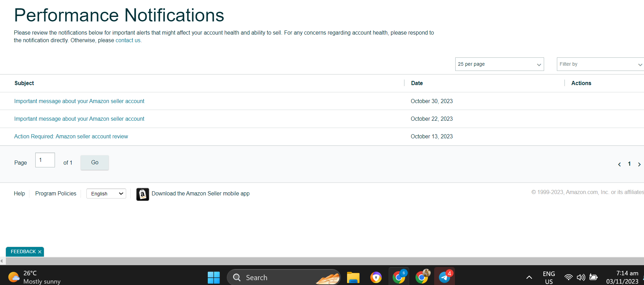Viewport: 644px width, 285px height.
Task: Click the volume speaker icon
Action: click(x=581, y=277)
